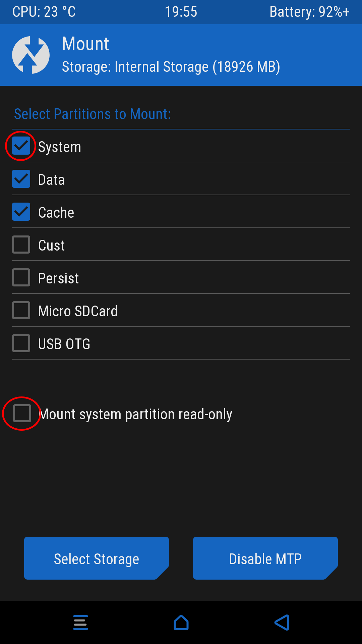
Task: Tick the USB OTG checkbox
Action: (x=21, y=343)
